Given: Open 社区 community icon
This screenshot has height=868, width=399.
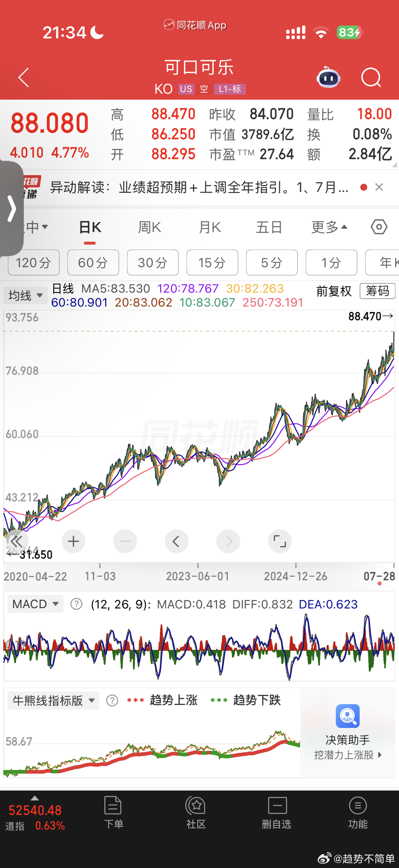Looking at the screenshot, I should pos(196,812).
